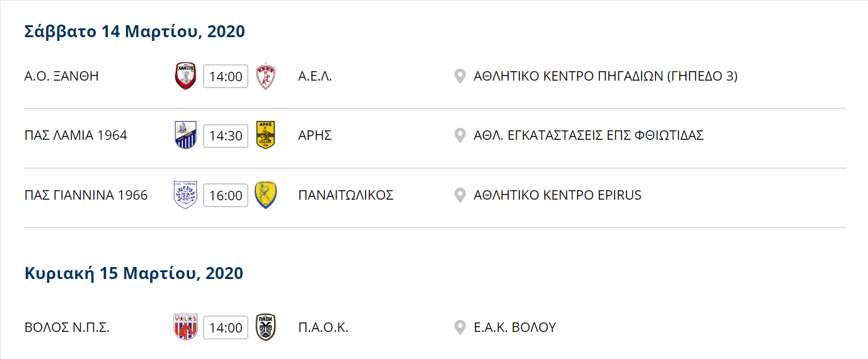Viewport: 868px width, 359px height.
Task: Open the Α.Ο. ΞΑΝΘΗ team name link
Action: click(62, 76)
